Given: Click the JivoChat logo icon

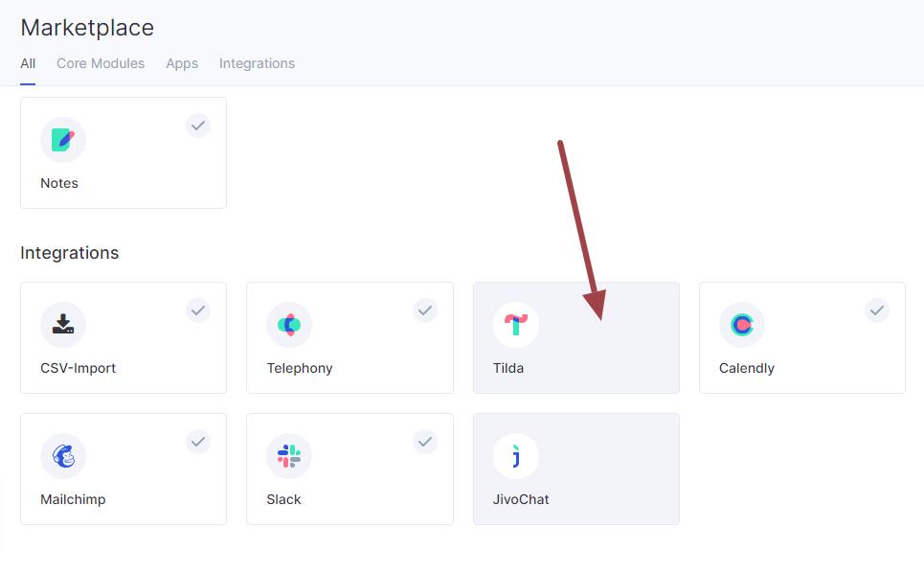Looking at the screenshot, I should point(516,456).
